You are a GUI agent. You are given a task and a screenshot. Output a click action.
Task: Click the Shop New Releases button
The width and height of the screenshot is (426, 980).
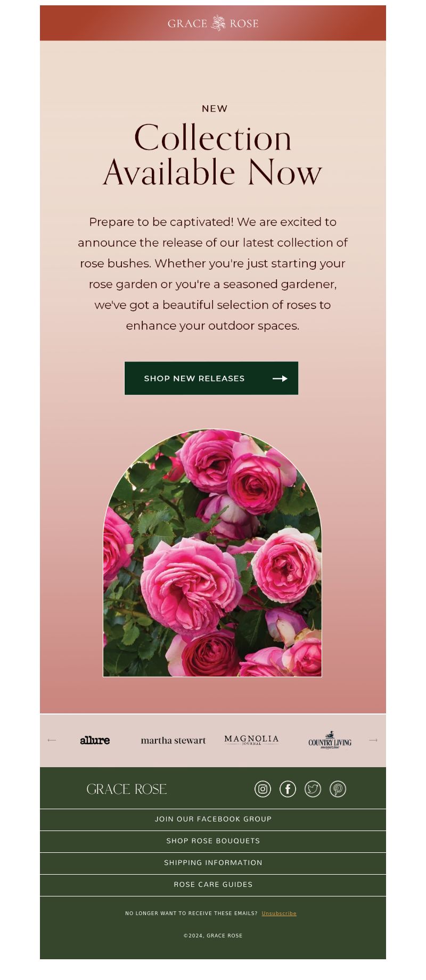[211, 378]
